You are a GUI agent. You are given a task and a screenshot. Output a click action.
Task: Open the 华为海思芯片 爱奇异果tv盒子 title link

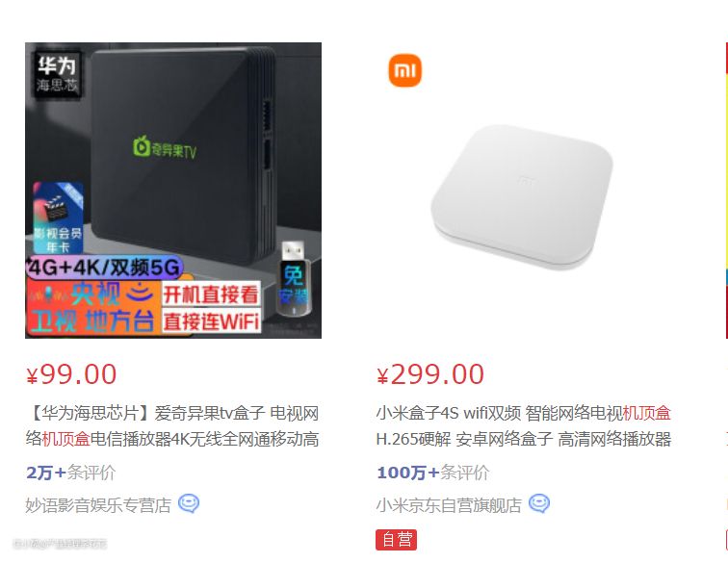click(172, 425)
